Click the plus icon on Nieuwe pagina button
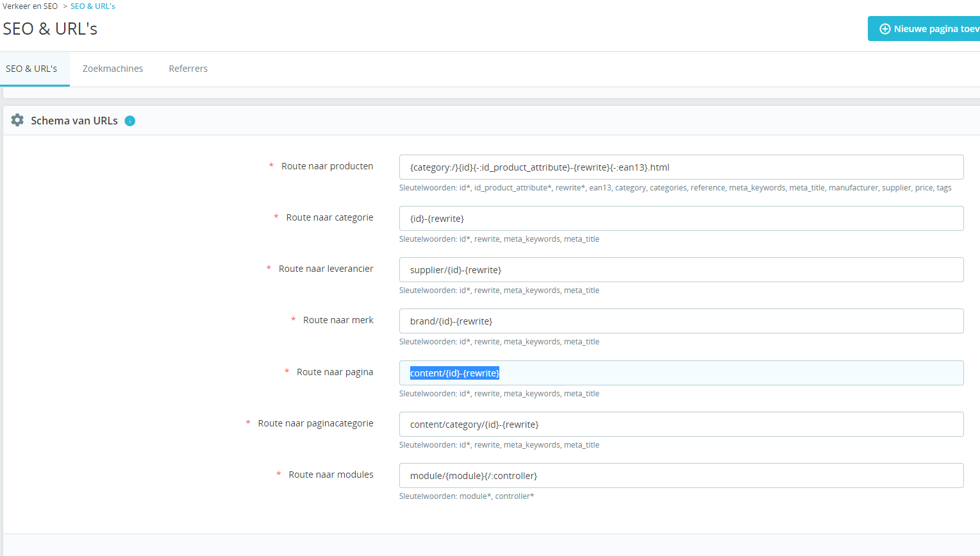The height and width of the screenshot is (556, 980). coord(884,29)
